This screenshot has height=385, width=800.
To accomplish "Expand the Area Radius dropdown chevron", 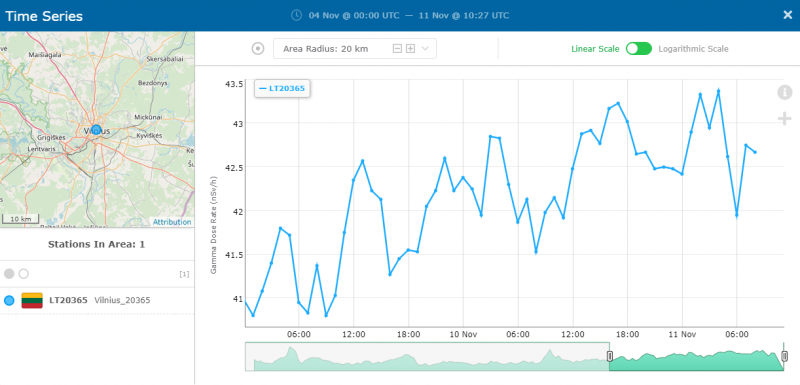I will pos(424,49).
